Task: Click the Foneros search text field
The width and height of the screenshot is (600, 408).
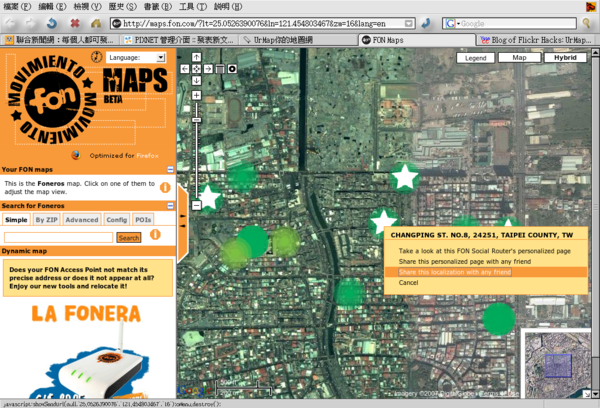Action: pos(58,237)
